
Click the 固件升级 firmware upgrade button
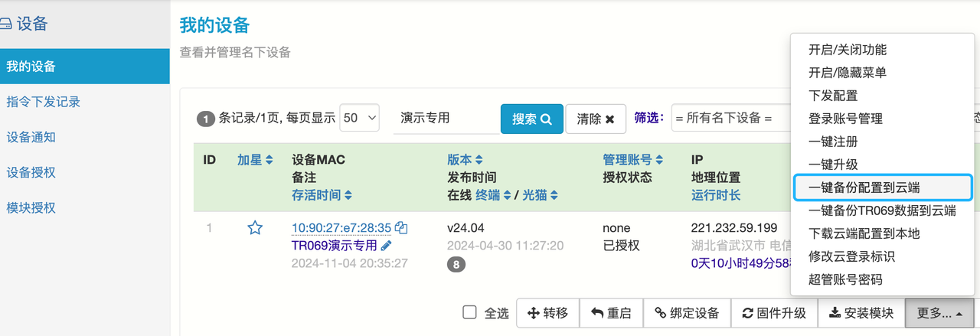[773, 313]
